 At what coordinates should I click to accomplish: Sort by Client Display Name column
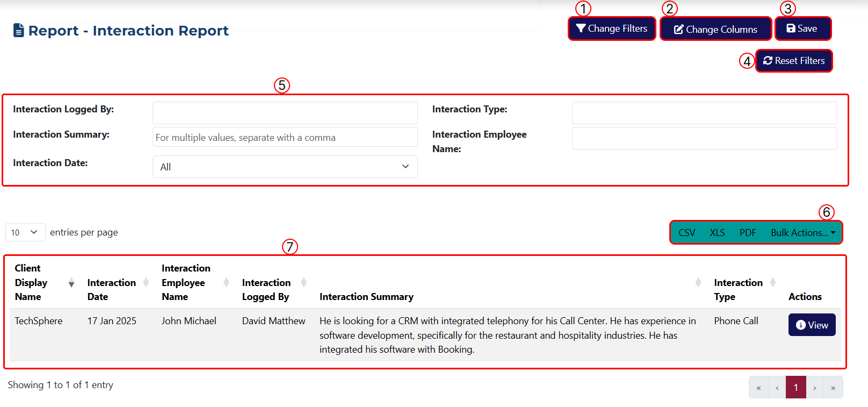coord(44,282)
